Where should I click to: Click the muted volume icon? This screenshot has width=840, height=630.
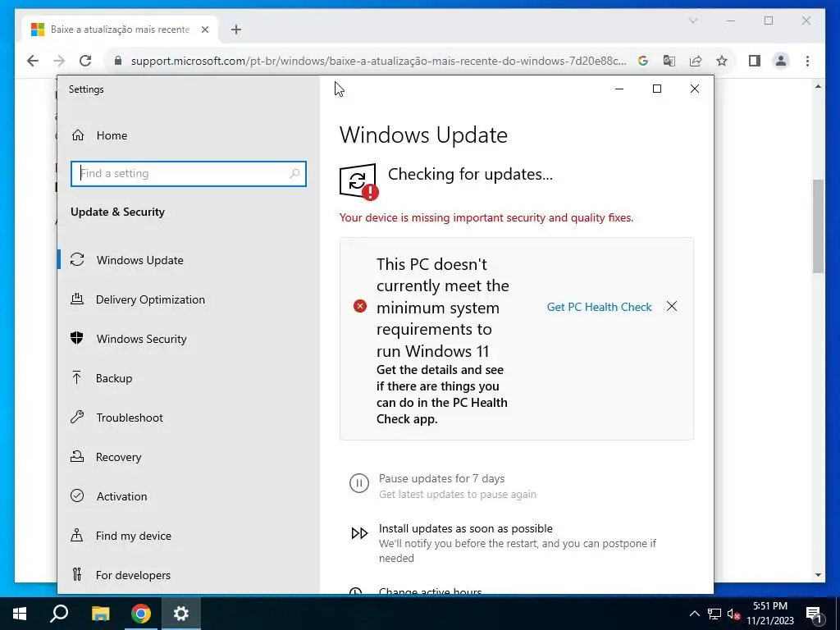(734, 614)
